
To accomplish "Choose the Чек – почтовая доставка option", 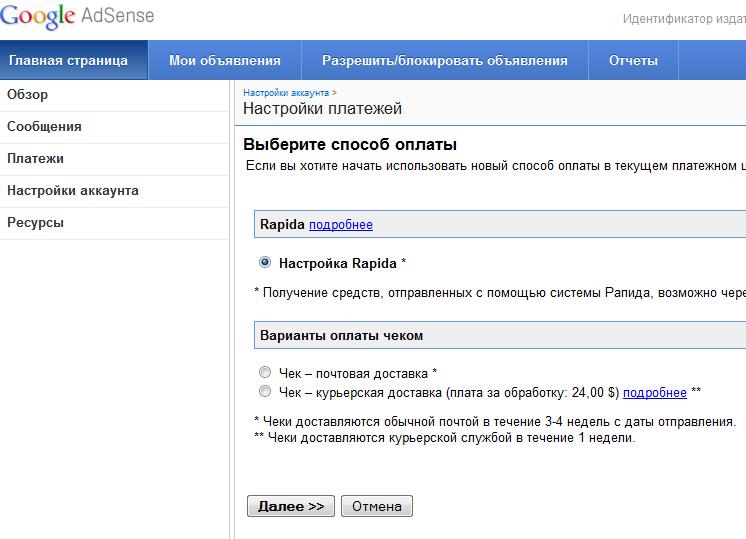I will pos(265,373).
